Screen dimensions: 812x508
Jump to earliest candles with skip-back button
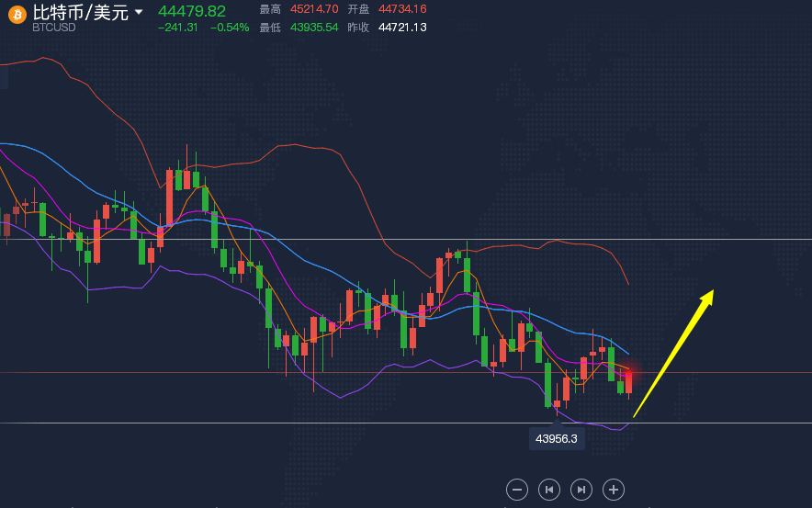(549, 490)
